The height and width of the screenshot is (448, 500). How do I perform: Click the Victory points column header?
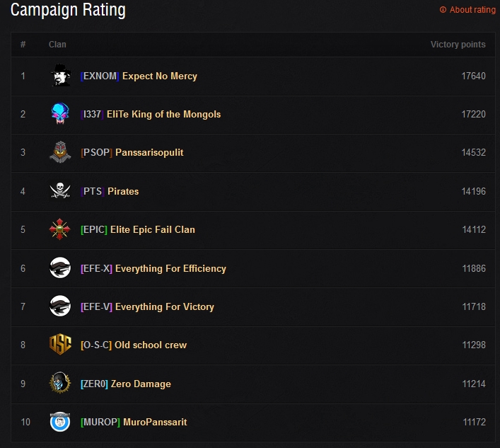click(458, 45)
